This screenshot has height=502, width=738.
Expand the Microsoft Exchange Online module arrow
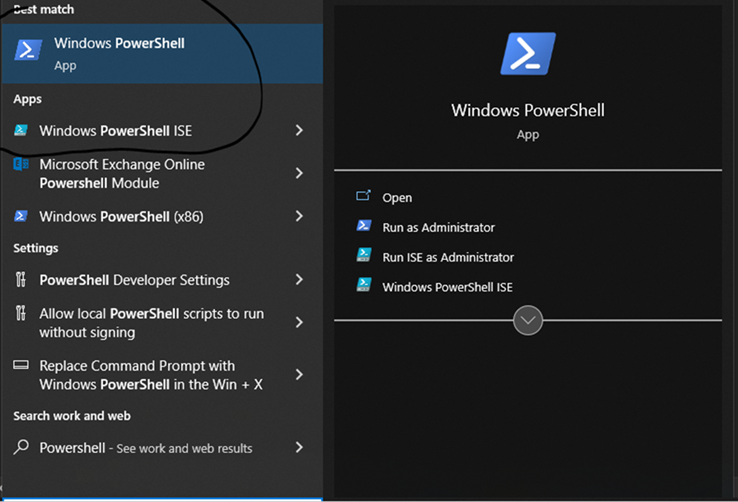pyautogui.click(x=299, y=174)
